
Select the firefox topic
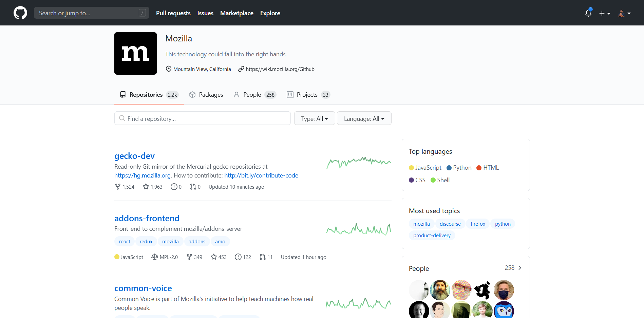478,224
